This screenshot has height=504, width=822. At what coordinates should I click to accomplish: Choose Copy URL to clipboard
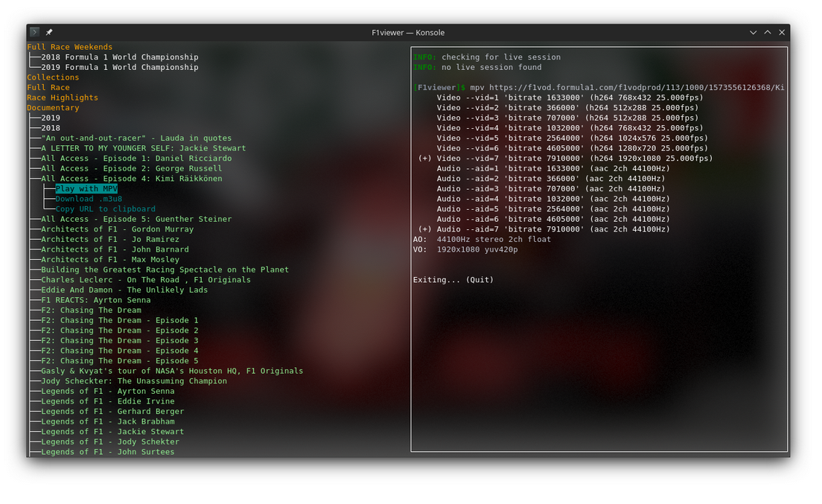(106, 209)
